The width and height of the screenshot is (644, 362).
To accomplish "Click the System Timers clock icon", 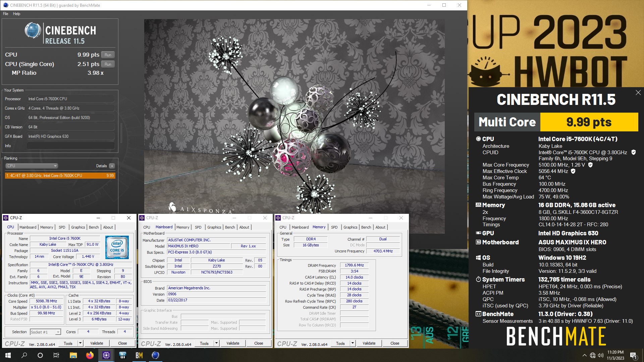I will [x=478, y=279].
